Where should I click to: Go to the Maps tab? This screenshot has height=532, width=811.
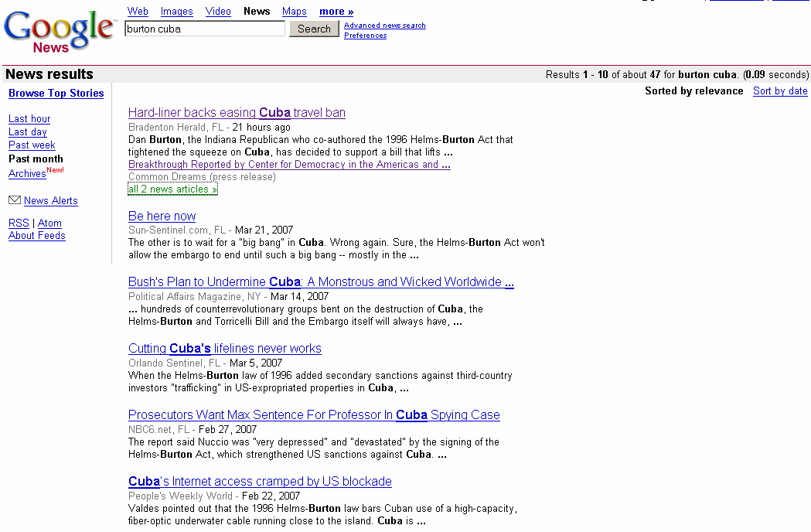tap(295, 12)
